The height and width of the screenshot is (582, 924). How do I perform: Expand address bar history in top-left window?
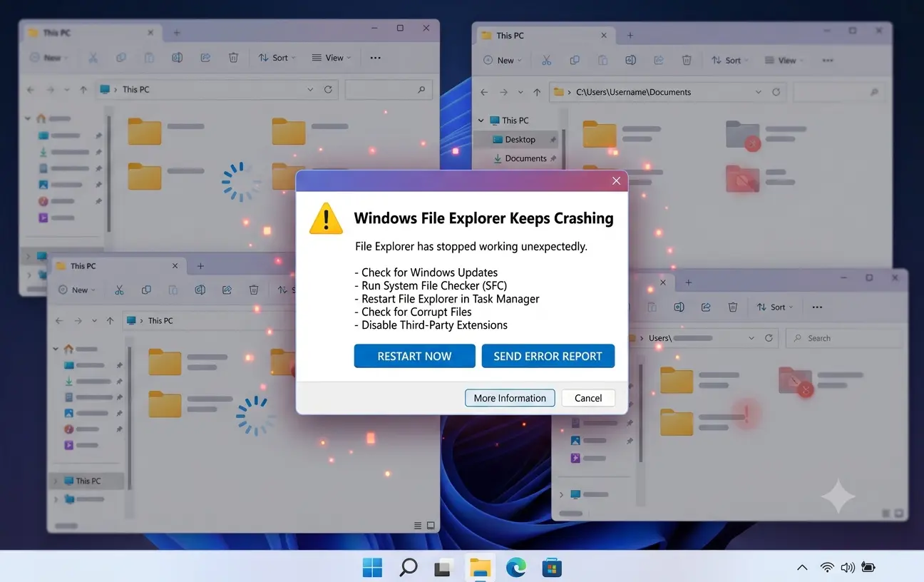point(310,90)
